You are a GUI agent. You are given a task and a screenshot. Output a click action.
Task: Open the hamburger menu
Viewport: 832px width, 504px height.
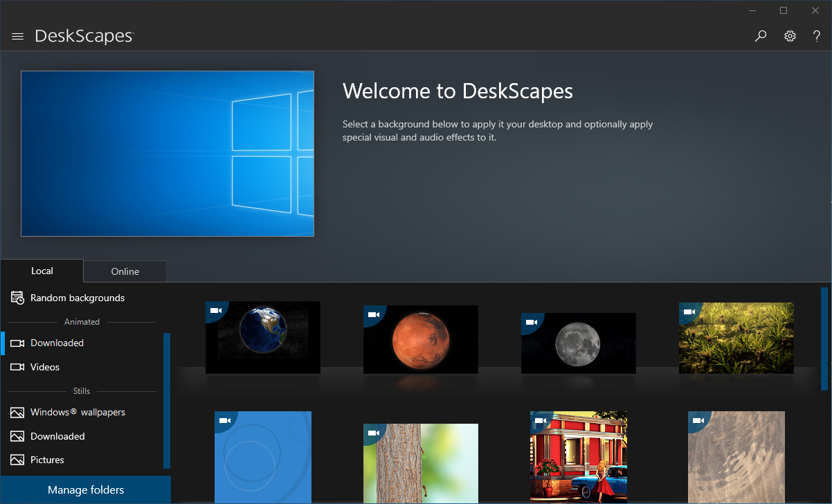point(17,37)
